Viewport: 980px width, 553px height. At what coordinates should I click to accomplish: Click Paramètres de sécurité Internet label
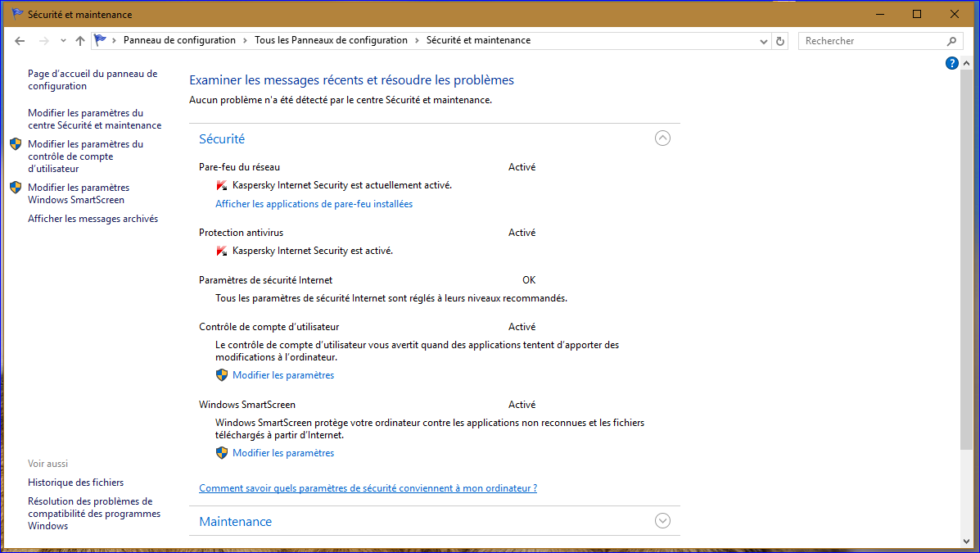pyautogui.click(x=265, y=280)
